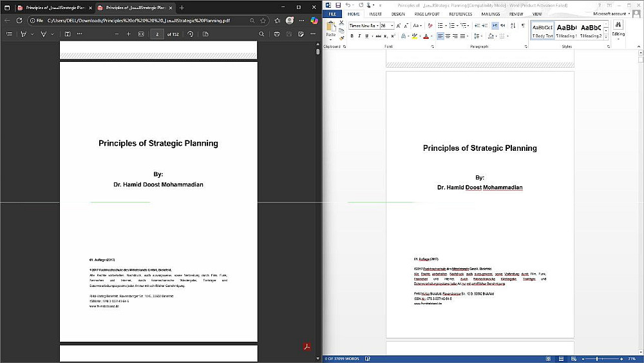Apply Heading 2 style in Word
Viewport: 644px width, 363px height.
point(591,30)
